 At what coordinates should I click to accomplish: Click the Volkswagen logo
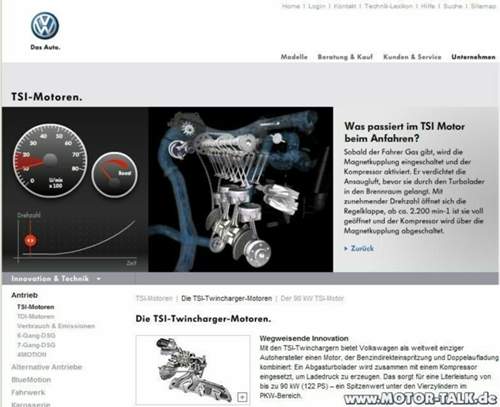(x=45, y=26)
